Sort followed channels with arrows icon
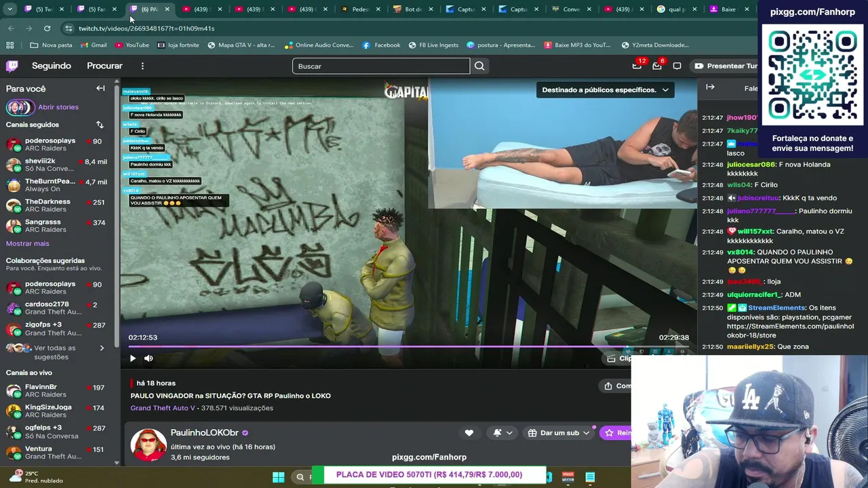The image size is (868, 488). click(100, 125)
